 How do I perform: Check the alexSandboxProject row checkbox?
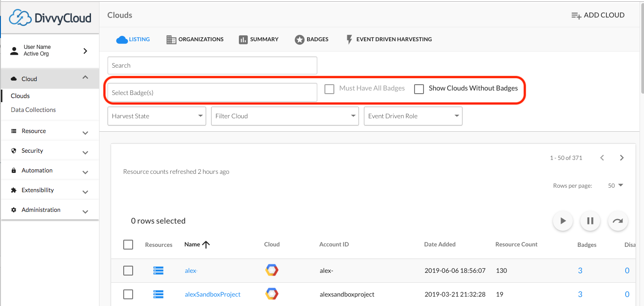pos(128,294)
